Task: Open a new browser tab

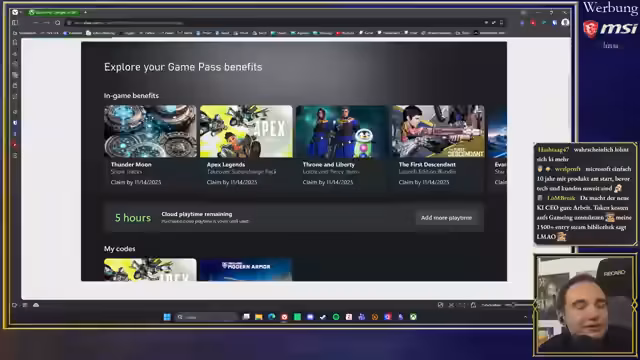Action: pos(85,12)
